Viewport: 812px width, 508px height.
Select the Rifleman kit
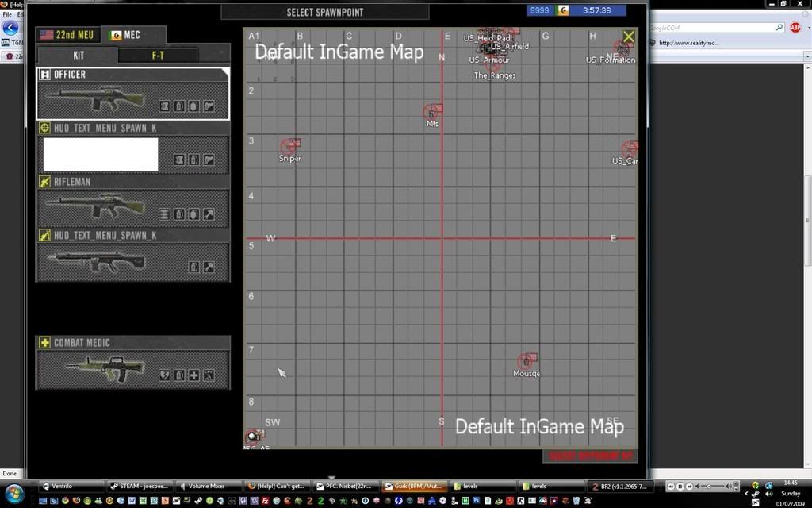click(x=95, y=207)
